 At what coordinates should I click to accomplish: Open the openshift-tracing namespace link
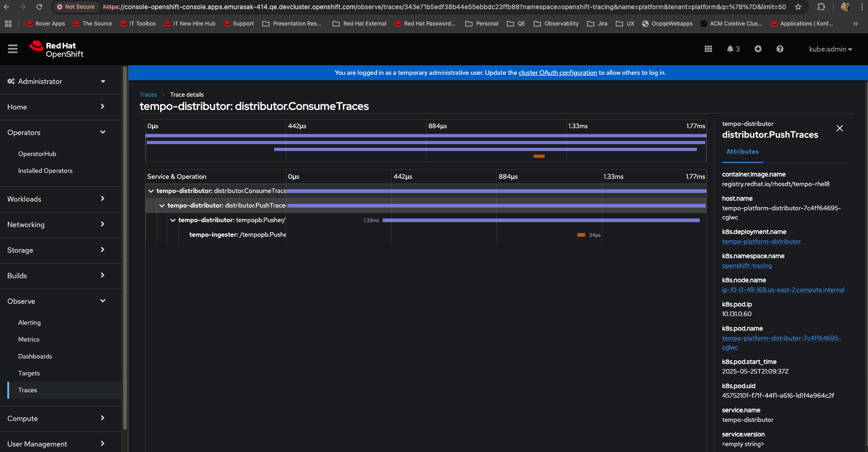point(747,265)
